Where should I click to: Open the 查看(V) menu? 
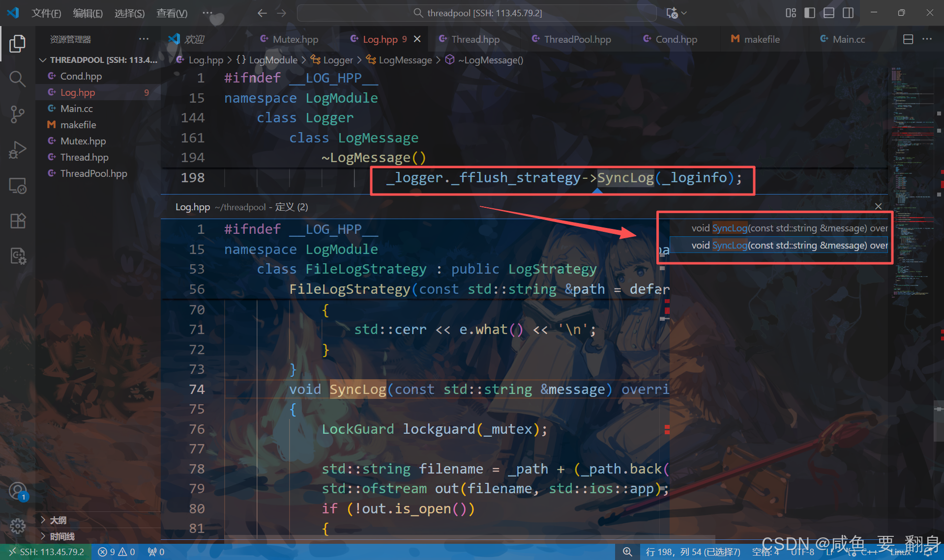click(x=172, y=13)
